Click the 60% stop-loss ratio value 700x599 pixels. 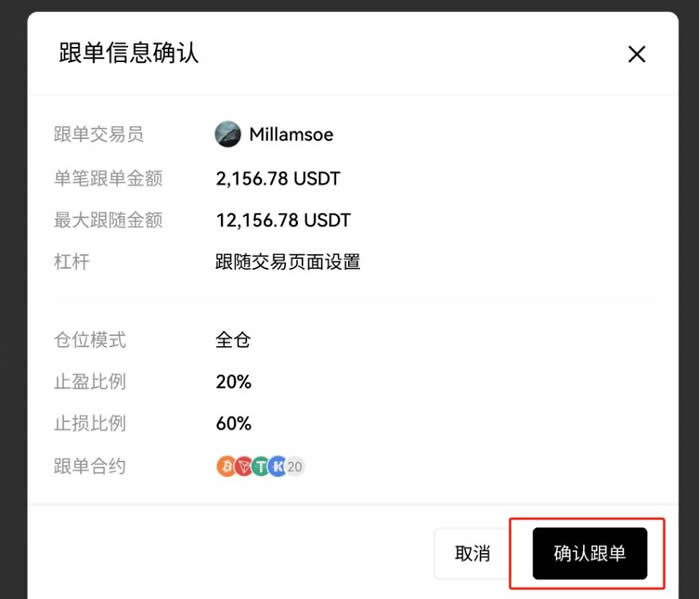tap(233, 423)
